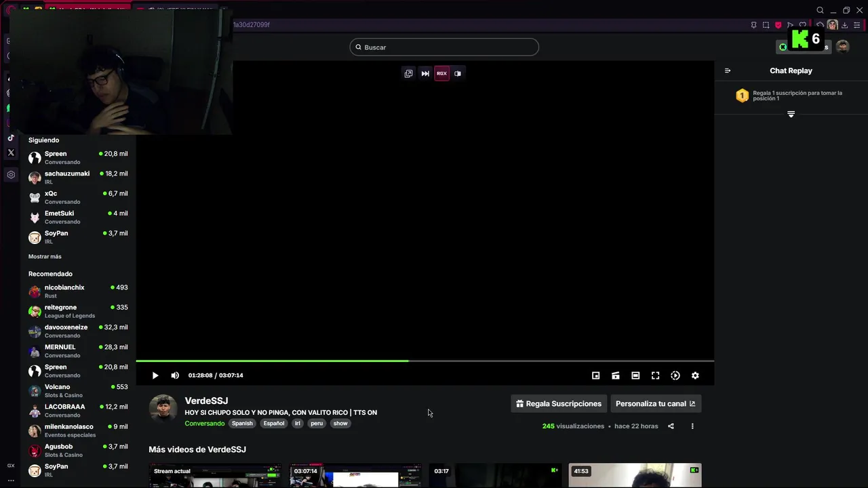Open Volcano recommended channel

(x=78, y=390)
